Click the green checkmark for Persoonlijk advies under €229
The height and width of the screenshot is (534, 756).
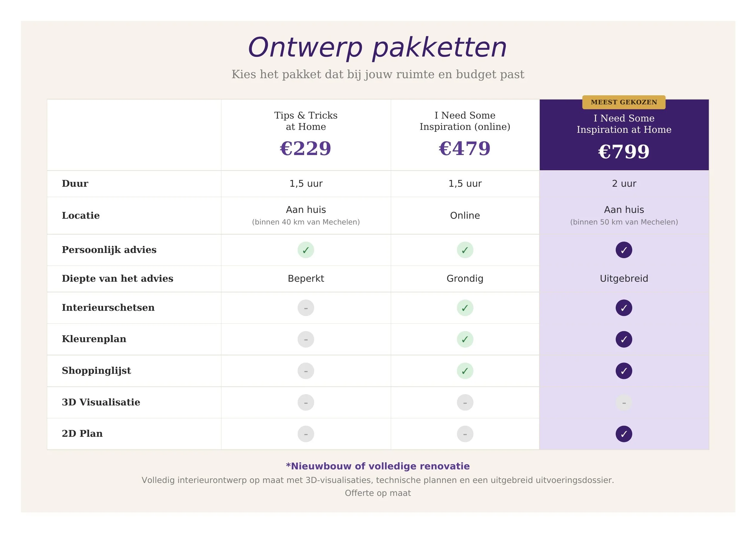(305, 250)
